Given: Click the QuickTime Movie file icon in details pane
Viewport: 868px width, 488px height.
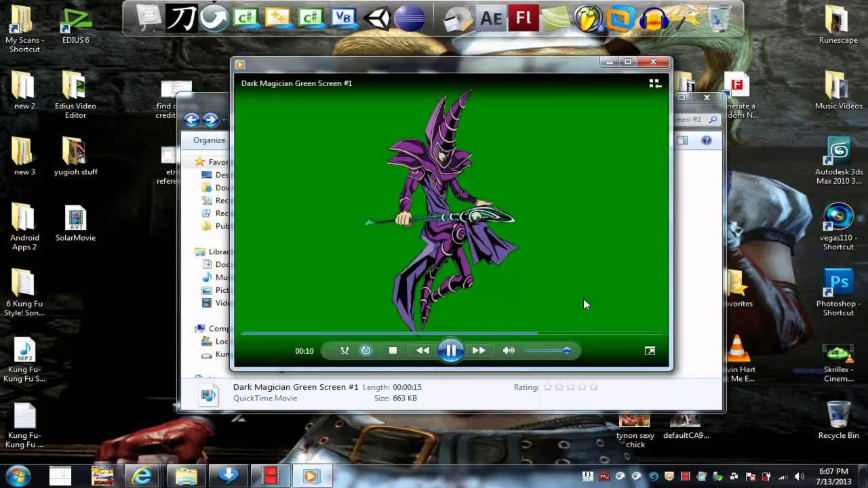Looking at the screenshot, I should coord(209,394).
